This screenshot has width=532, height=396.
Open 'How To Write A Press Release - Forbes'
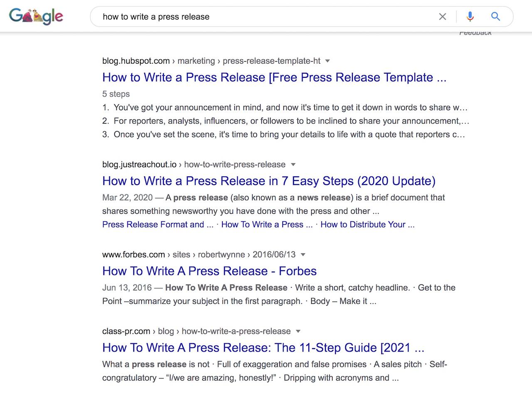pos(209,271)
